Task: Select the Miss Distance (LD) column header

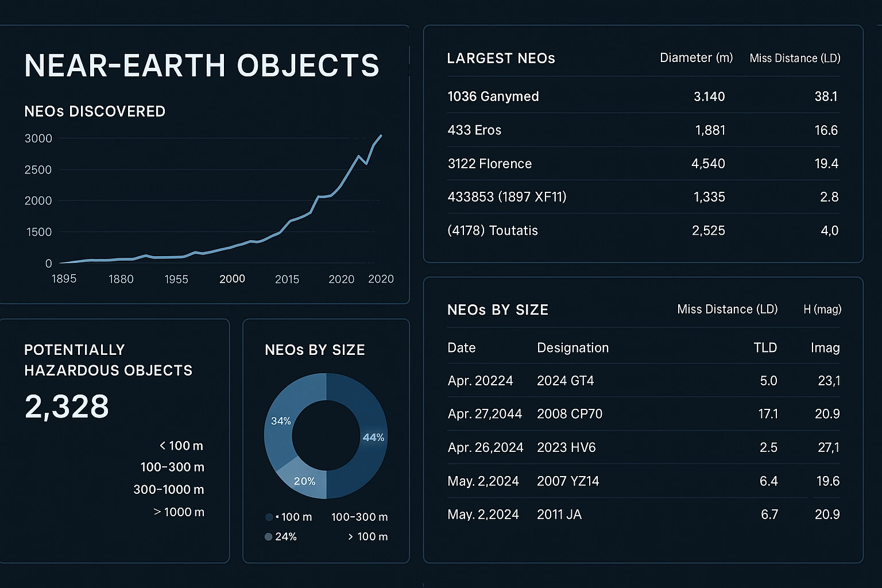Action: coord(795,58)
